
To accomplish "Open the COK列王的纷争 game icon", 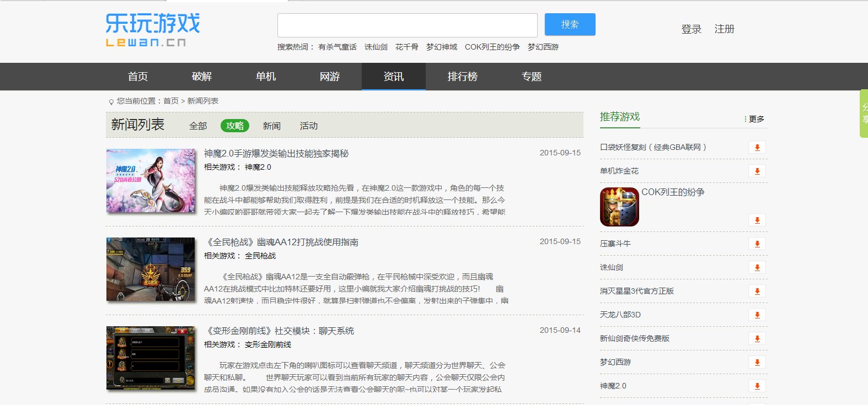I will coord(619,207).
